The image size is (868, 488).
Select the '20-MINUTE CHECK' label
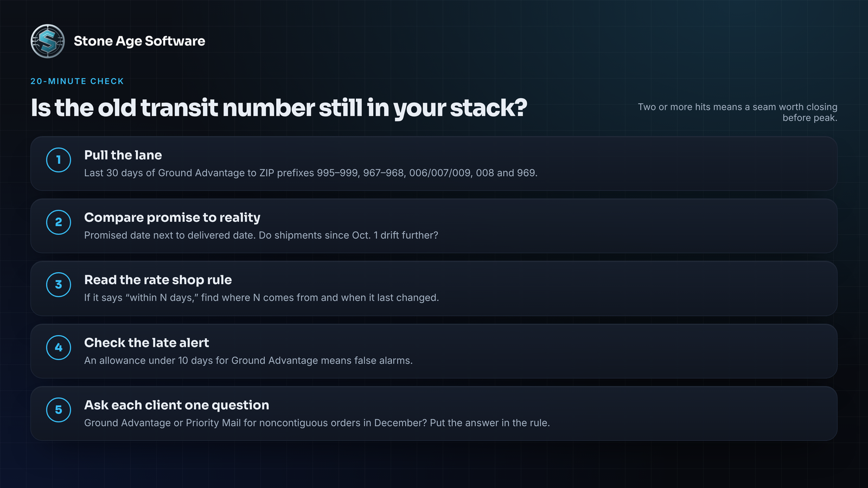click(x=77, y=81)
